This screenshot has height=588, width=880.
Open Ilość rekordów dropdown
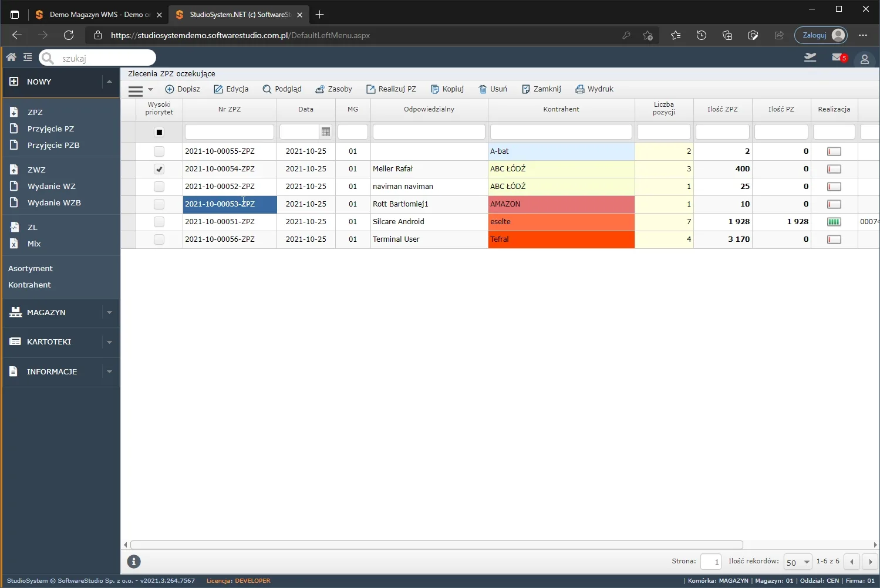[x=798, y=562]
